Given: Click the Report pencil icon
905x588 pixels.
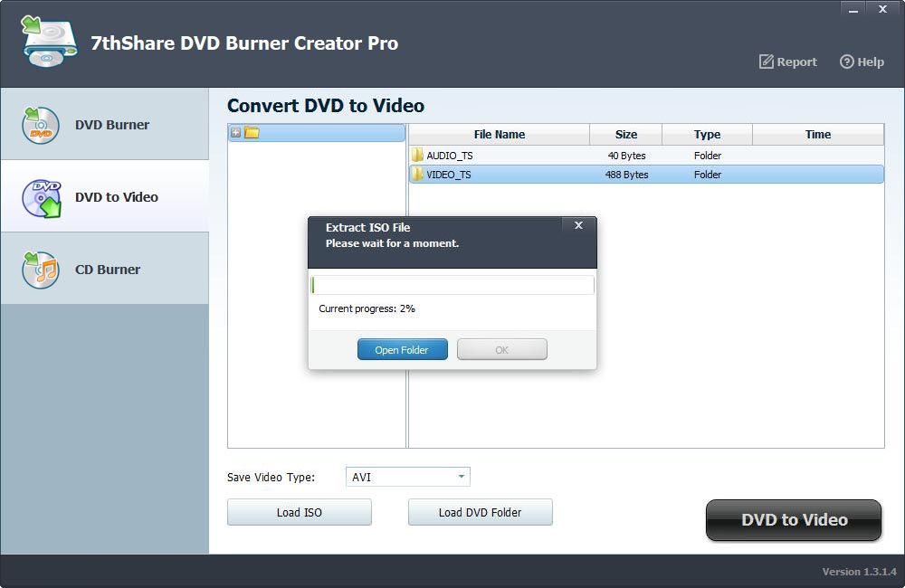Looking at the screenshot, I should coord(766,62).
